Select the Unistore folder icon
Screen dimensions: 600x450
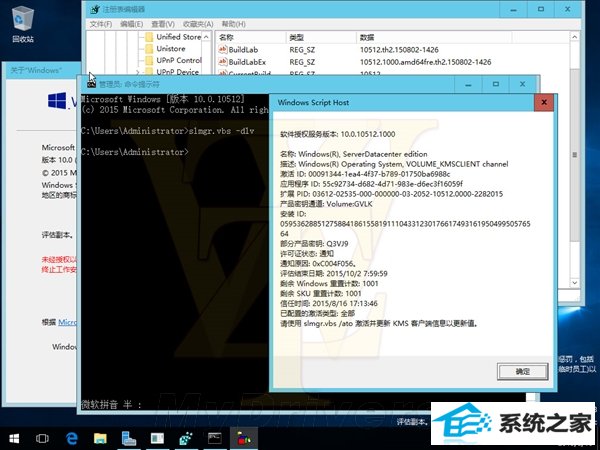pyautogui.click(x=149, y=49)
